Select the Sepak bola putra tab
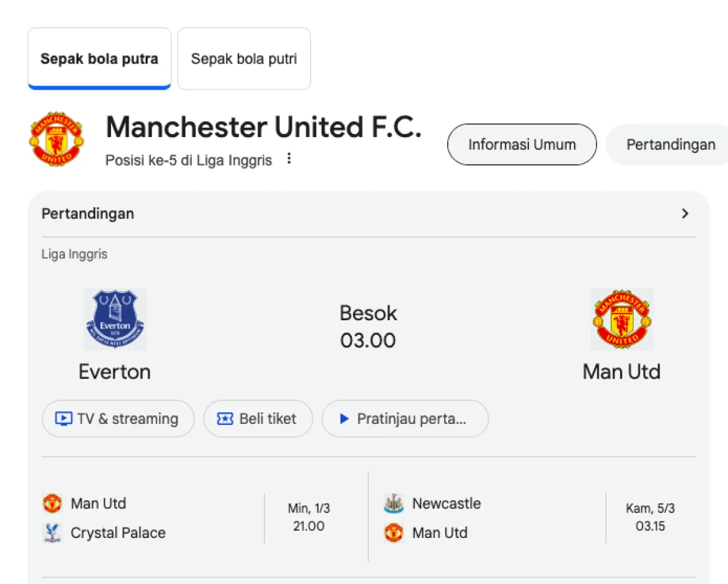Viewport: 728px width, 584px height. tap(99, 59)
